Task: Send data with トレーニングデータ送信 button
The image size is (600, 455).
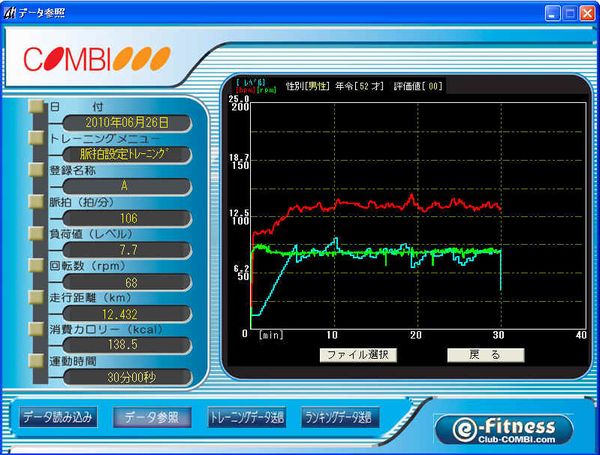Action: [246, 417]
